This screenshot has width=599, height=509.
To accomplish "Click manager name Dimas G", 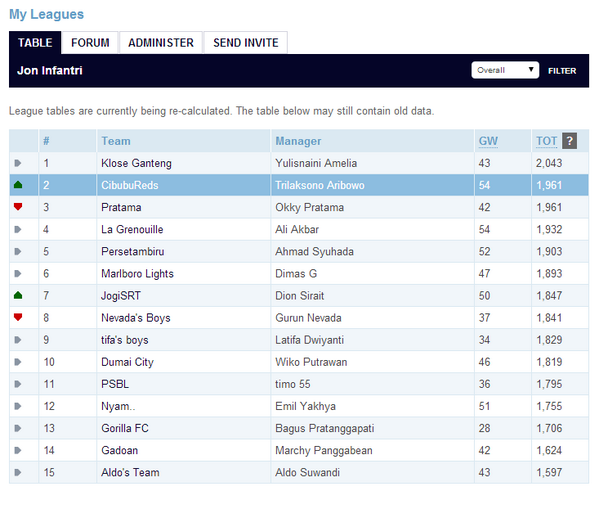I will coord(296,274).
